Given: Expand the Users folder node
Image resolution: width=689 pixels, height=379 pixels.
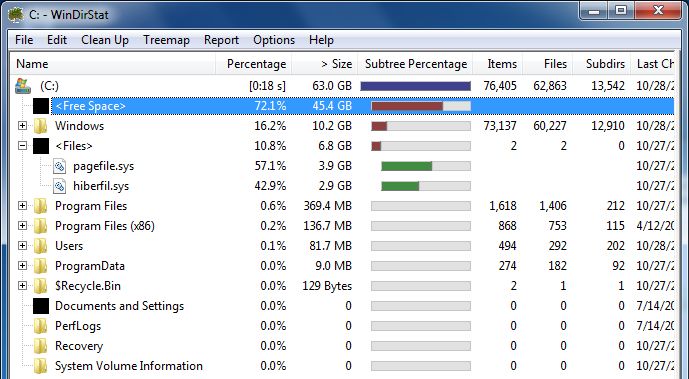Looking at the screenshot, I should point(22,246).
